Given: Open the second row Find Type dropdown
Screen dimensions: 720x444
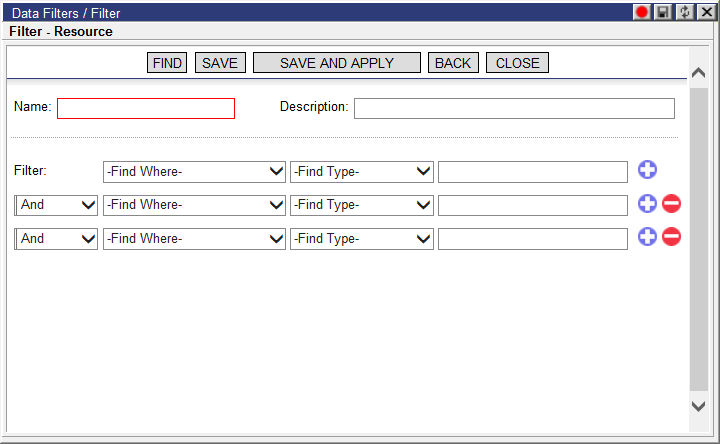Looking at the screenshot, I should [362, 205].
